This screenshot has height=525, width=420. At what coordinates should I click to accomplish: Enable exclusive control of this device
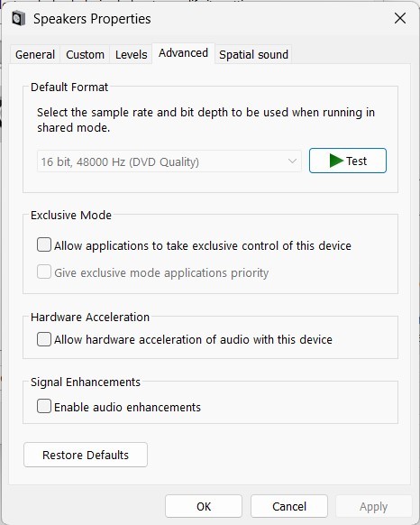[x=44, y=244]
